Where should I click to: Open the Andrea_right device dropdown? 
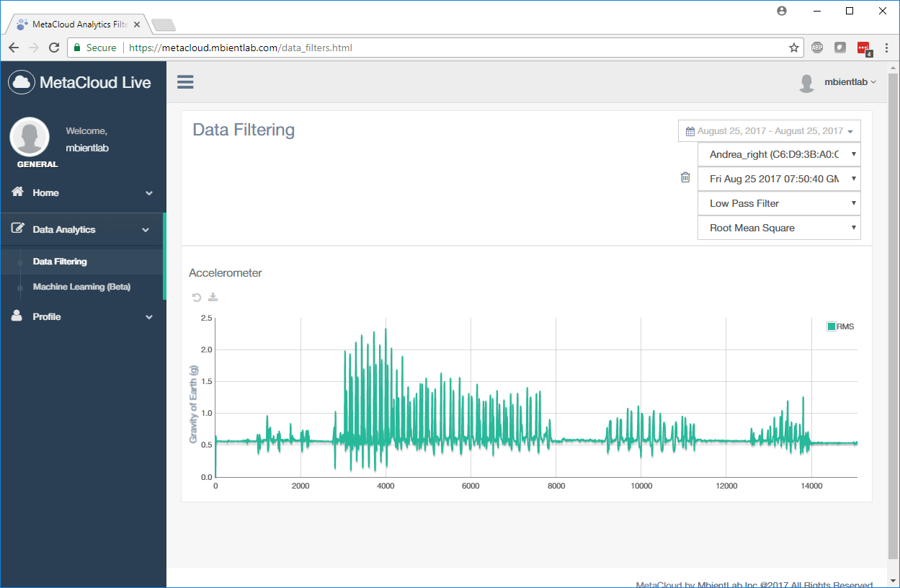click(x=779, y=154)
